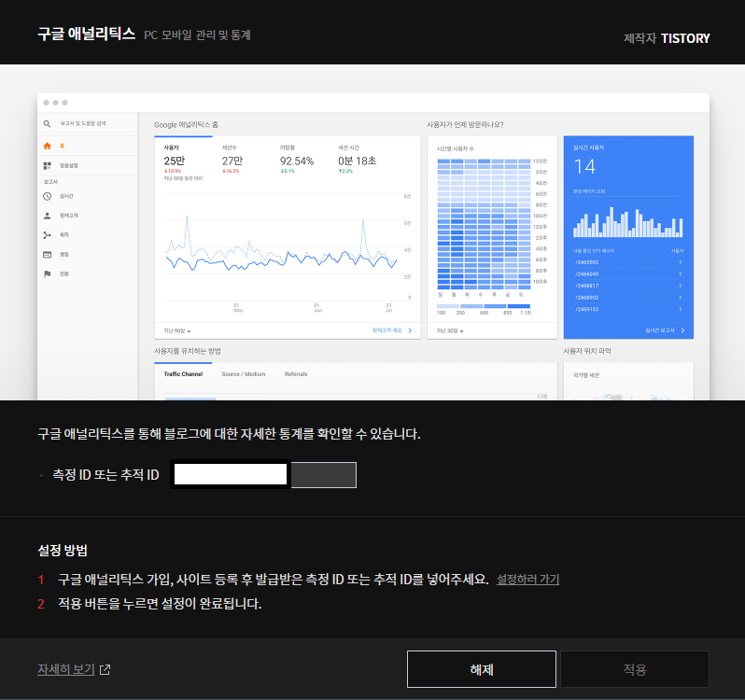Click the 사용자가 언제 방문하나요? heading
This screenshot has height=700, width=745.
(465, 125)
